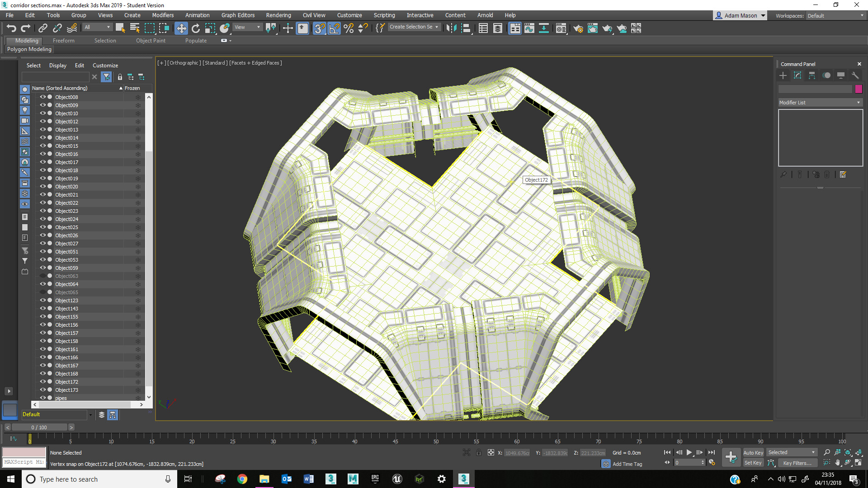Toggle the Layer Explorer icon

tap(498, 28)
